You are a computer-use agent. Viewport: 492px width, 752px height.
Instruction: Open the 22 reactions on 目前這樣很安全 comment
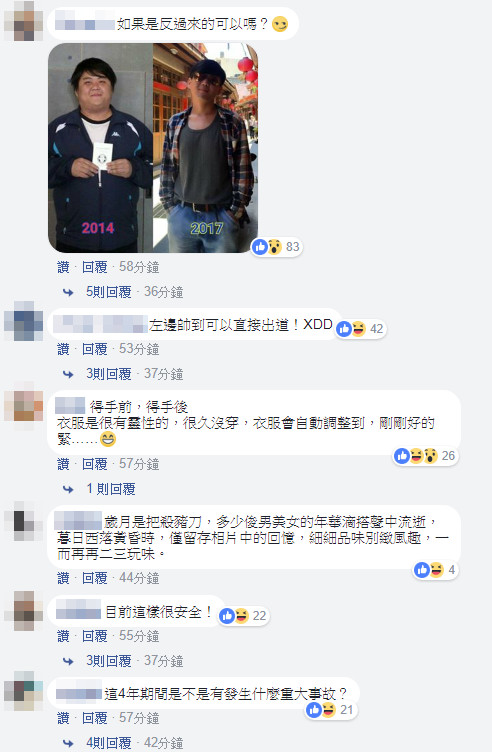(244, 615)
